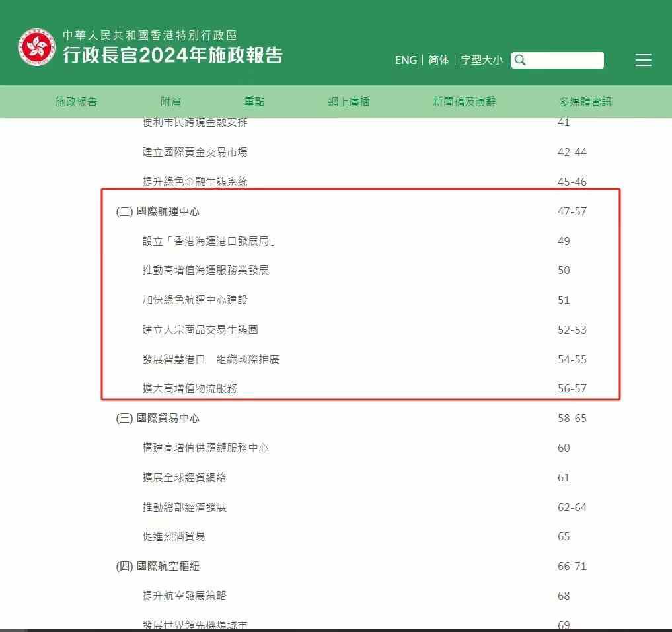Screen dimensions: 672x632
Task: Open 字型大小 font size option
Action: point(481,60)
